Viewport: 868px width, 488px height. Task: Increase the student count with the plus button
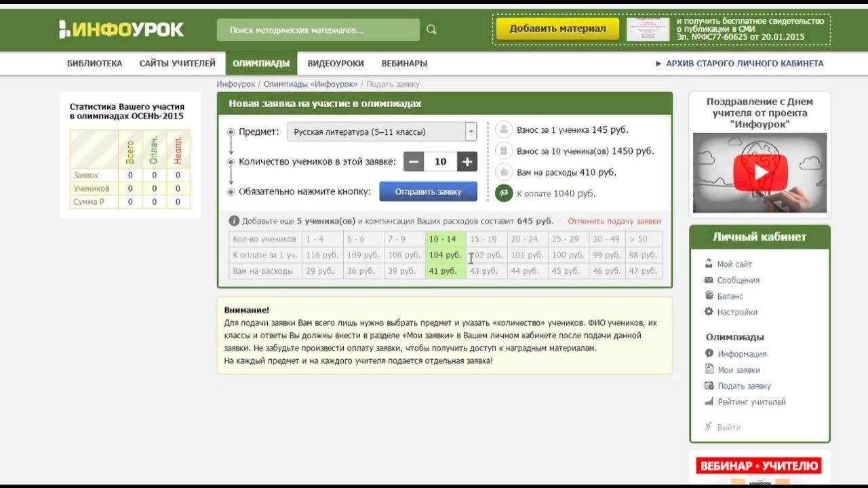[467, 161]
